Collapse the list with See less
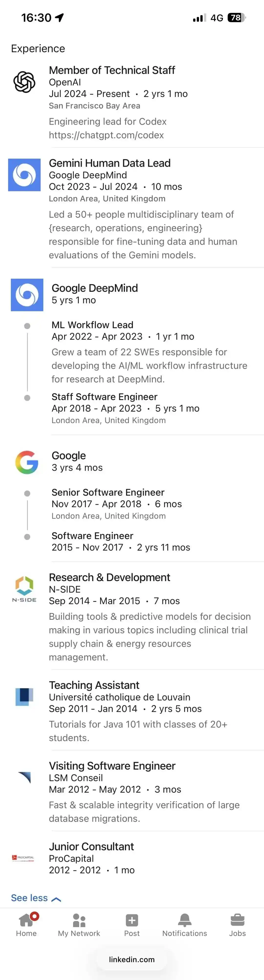The height and width of the screenshot is (980, 264). click(x=29, y=898)
